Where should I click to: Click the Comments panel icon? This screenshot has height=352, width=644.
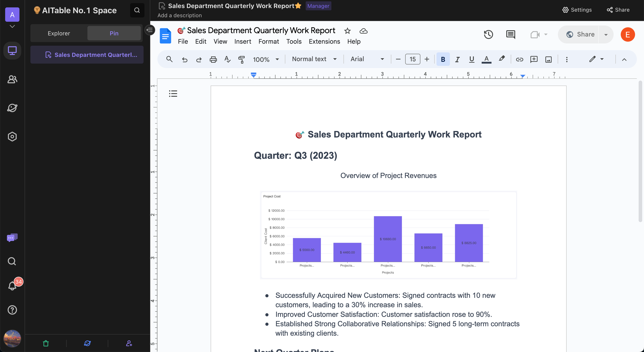coord(511,34)
